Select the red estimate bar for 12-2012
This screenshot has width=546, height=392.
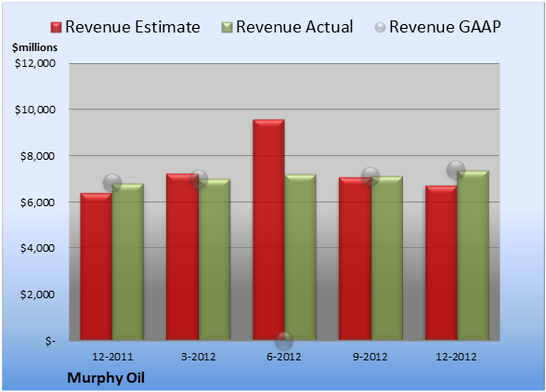(441, 263)
